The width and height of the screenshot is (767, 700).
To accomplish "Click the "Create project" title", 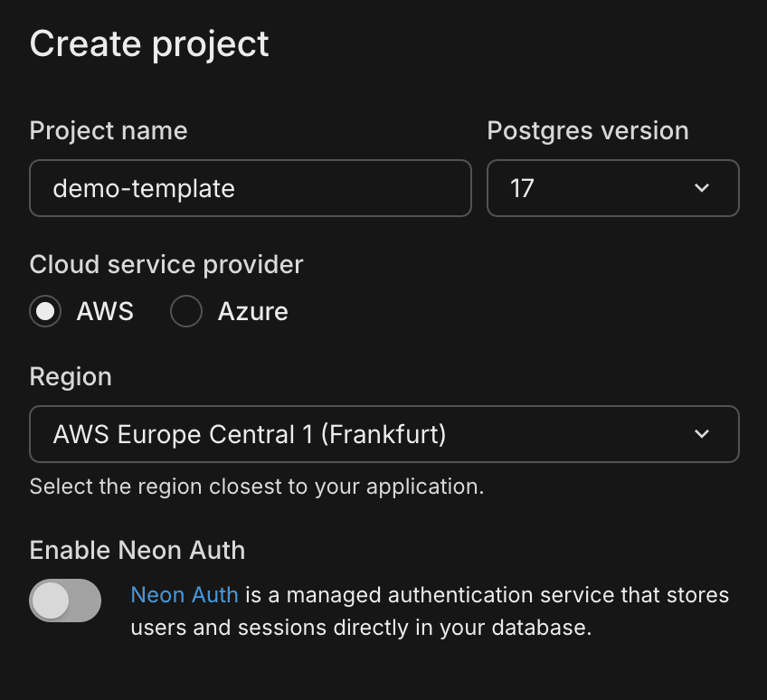I will click(149, 43).
